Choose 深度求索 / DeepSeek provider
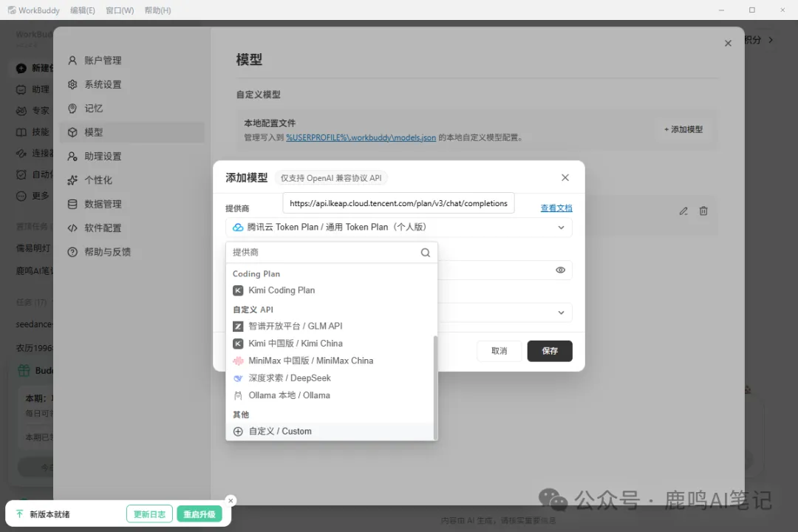 [331, 378]
